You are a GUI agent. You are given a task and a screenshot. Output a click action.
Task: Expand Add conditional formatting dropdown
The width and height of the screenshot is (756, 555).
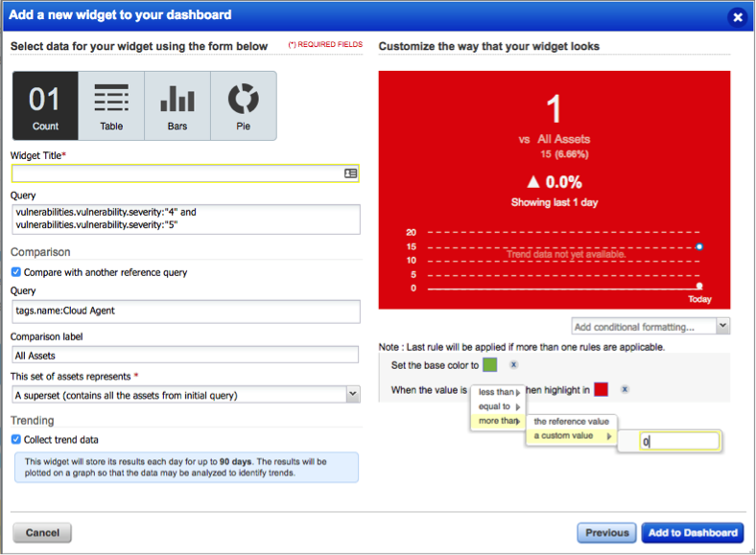[650, 327]
